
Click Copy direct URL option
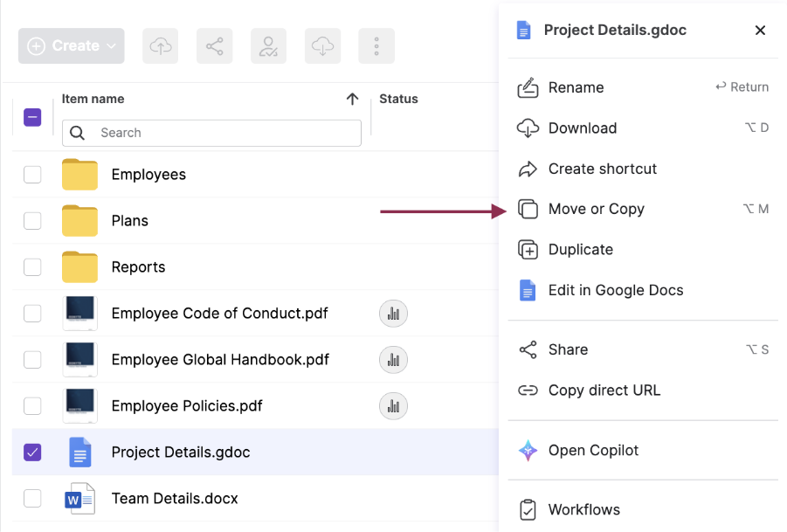pos(604,390)
